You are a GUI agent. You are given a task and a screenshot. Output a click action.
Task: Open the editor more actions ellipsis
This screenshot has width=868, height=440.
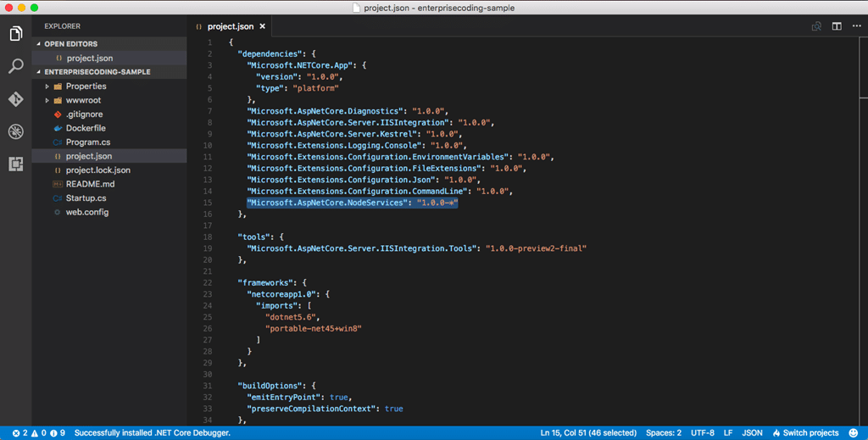click(x=856, y=26)
